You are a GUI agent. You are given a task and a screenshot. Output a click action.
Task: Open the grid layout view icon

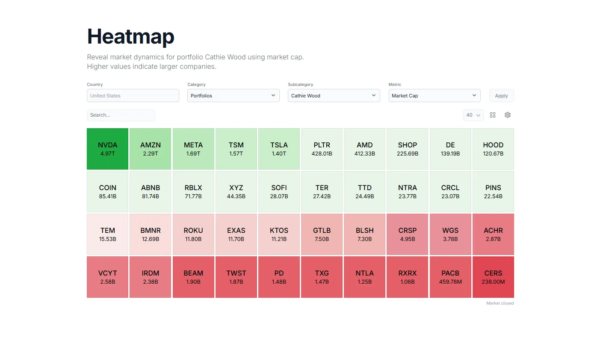pyautogui.click(x=493, y=115)
